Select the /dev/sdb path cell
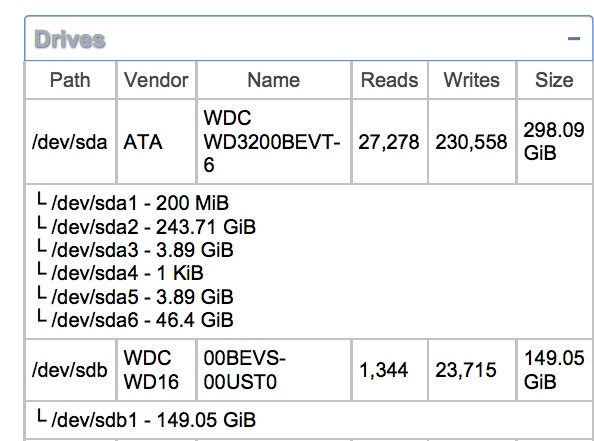Screen dimensions: 594x441 point(70,370)
